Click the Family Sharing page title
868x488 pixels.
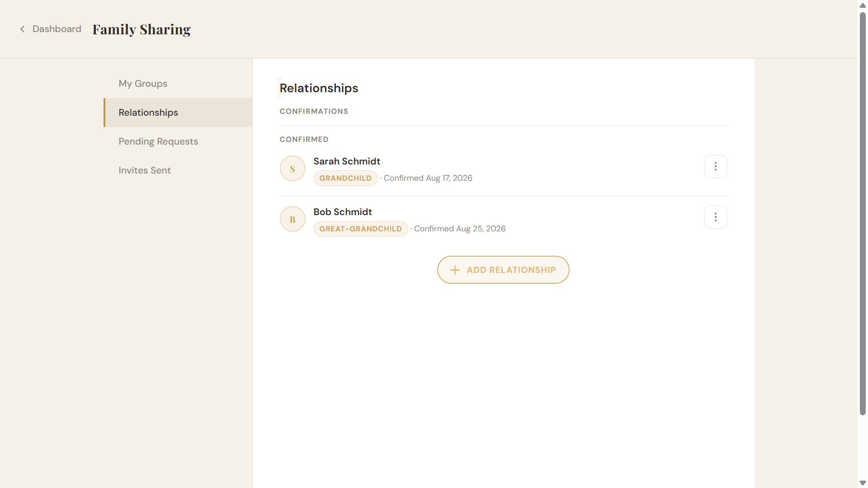coord(142,29)
